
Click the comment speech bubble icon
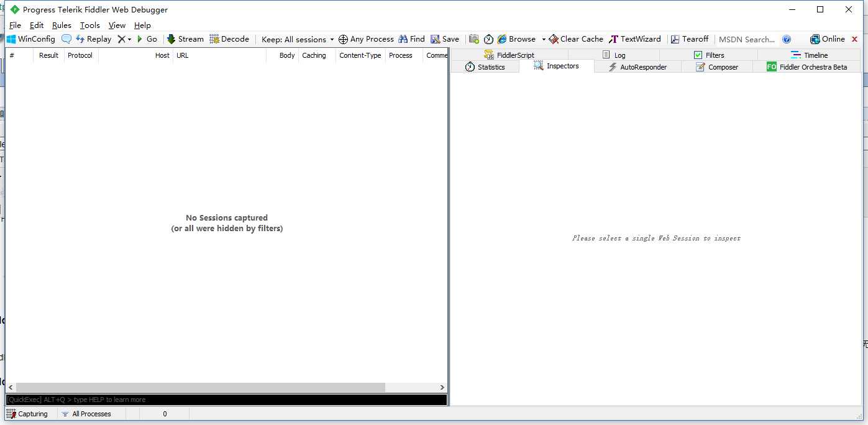(x=66, y=39)
